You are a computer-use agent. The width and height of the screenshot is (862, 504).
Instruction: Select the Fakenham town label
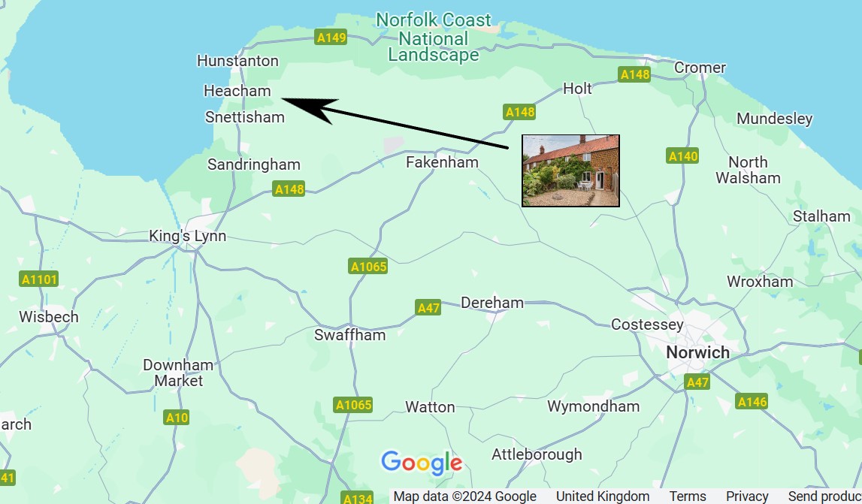(442, 162)
